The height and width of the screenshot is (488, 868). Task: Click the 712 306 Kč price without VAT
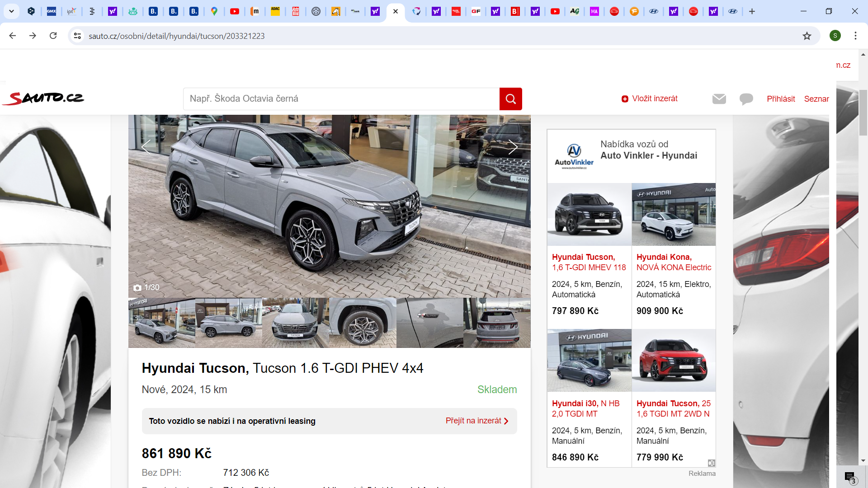coord(246,473)
